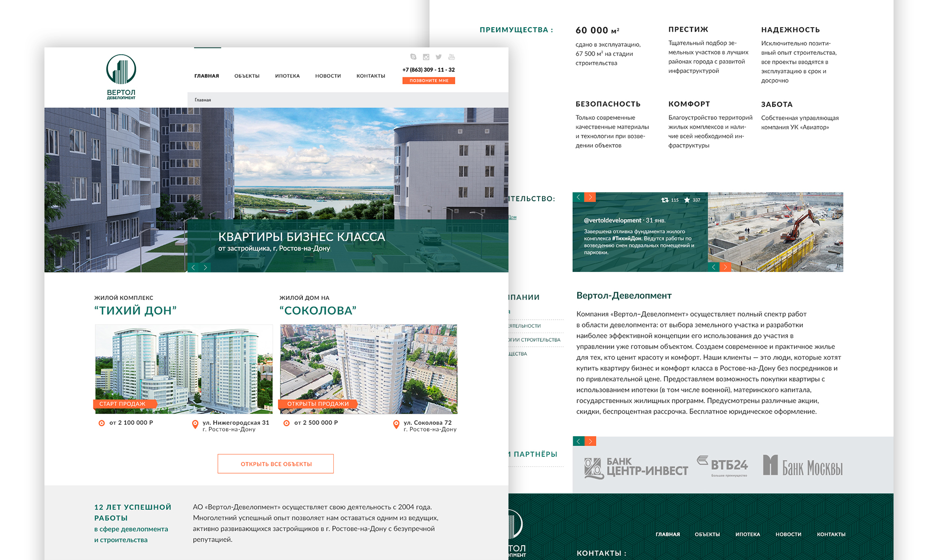Click the ВТБ24 partner logo
Viewport: 938px width, 560px height.
click(723, 466)
